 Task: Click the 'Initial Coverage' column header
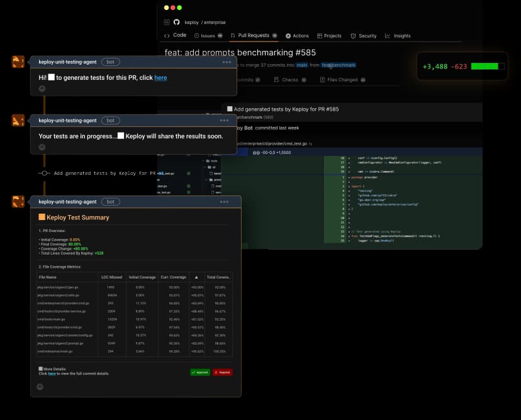142,277
